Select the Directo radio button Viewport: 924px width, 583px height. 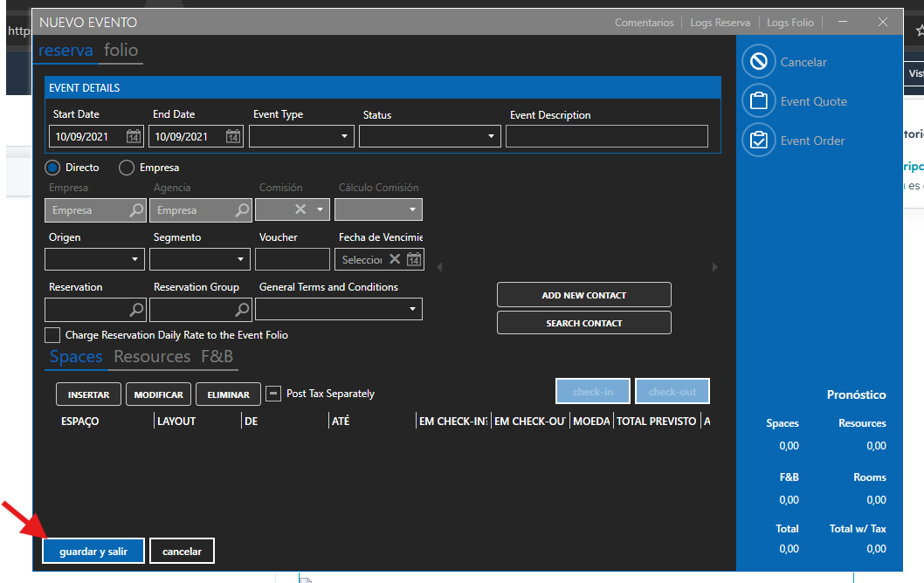[52, 168]
